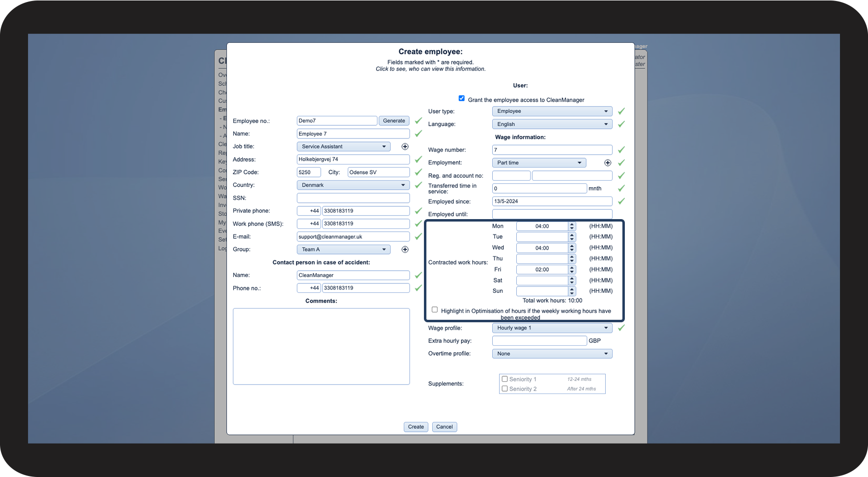The image size is (868, 477).
Task: Expand the Overtime profile dropdown
Action: point(552,354)
